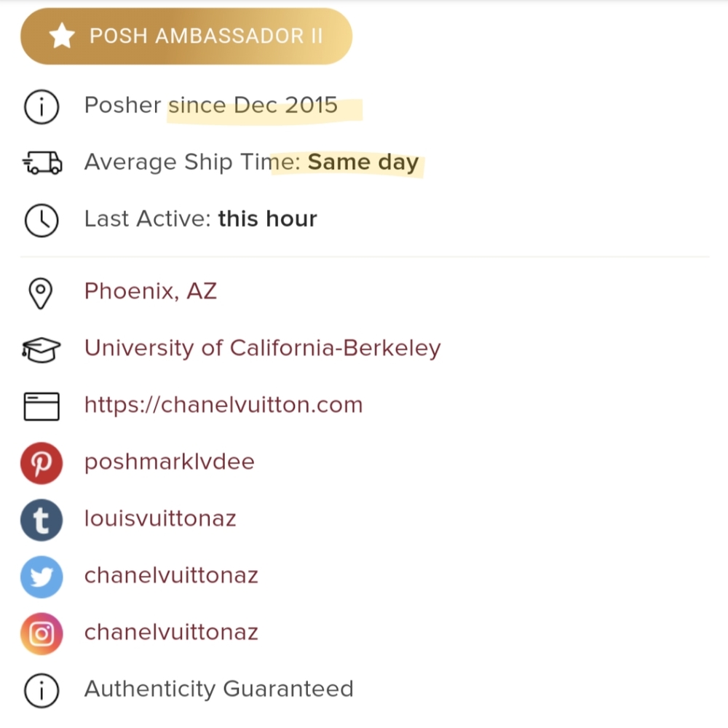Viewport: 728px width, 728px height.
Task: Open the Instagram camera icon
Action: pyautogui.click(x=41, y=633)
